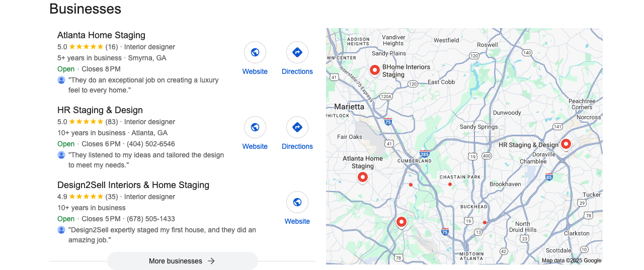Expand the More businesses list
The width and height of the screenshot is (644, 270).
click(x=183, y=261)
